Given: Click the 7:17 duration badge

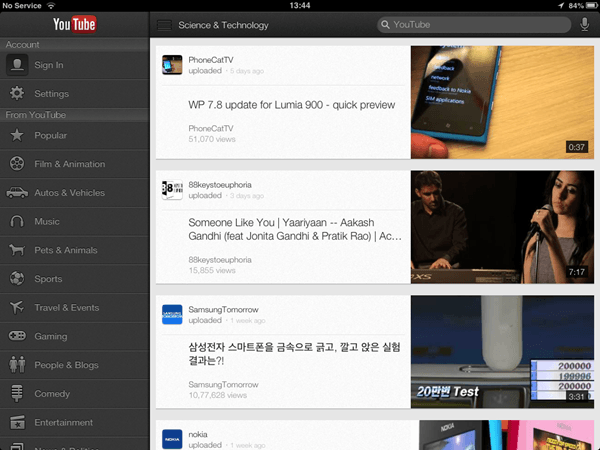Looking at the screenshot, I should tap(577, 272).
